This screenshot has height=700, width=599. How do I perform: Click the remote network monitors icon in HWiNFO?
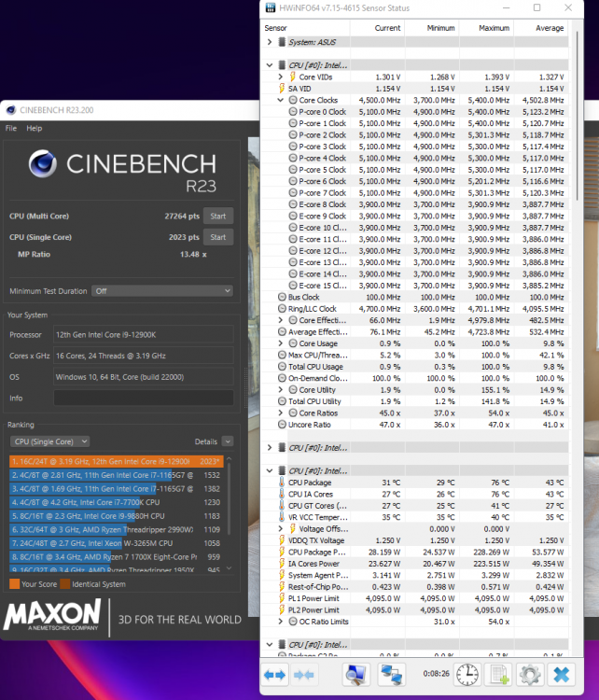tap(391, 675)
